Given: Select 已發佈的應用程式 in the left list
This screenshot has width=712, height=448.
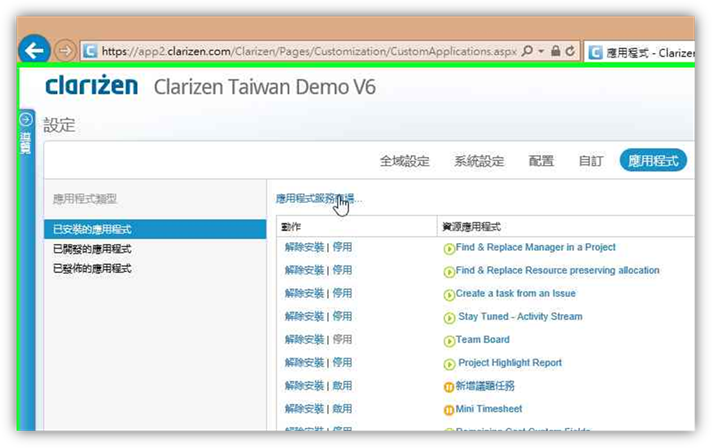Looking at the screenshot, I should pyautogui.click(x=92, y=269).
